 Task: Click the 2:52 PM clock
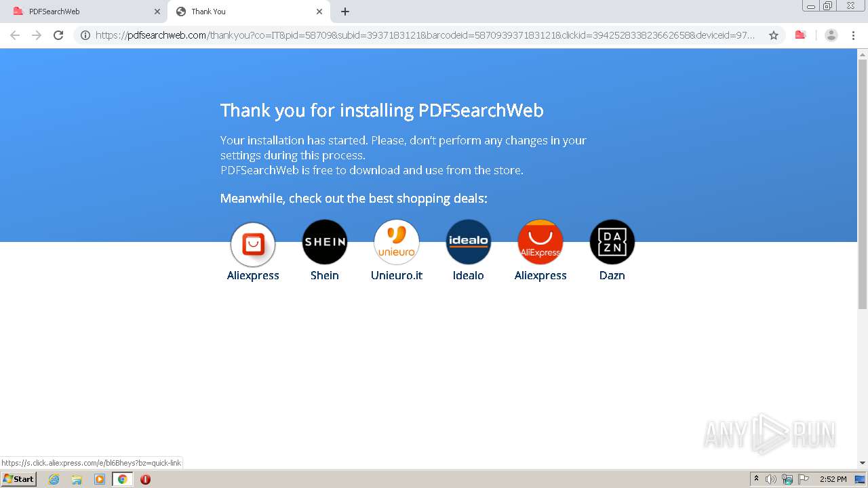(x=833, y=479)
